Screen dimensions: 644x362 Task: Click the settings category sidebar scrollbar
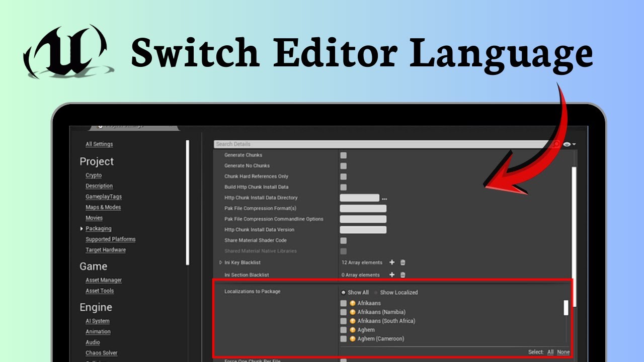(x=187, y=203)
